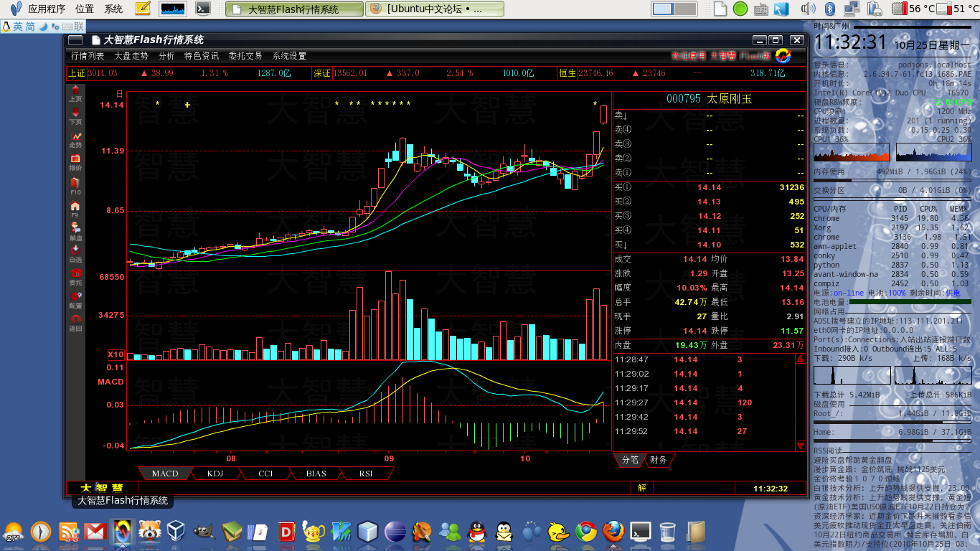
Task: Launch GIMP from dock
Action: click(x=204, y=532)
